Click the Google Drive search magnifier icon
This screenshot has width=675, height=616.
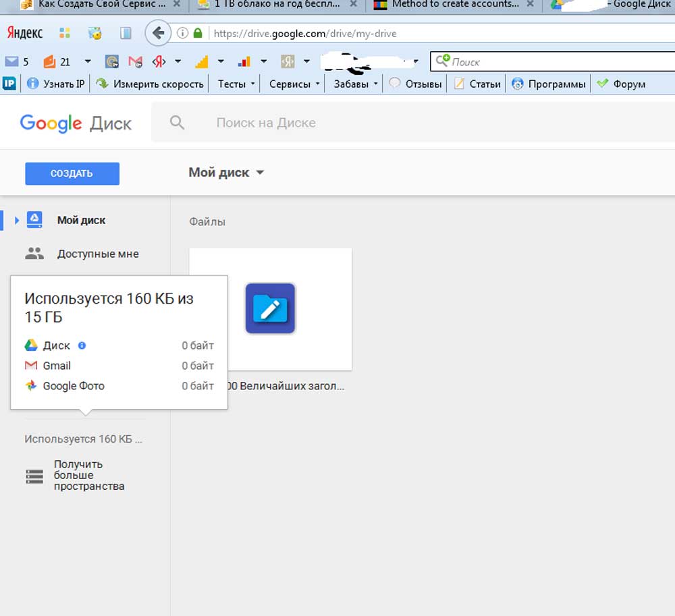coord(177,123)
